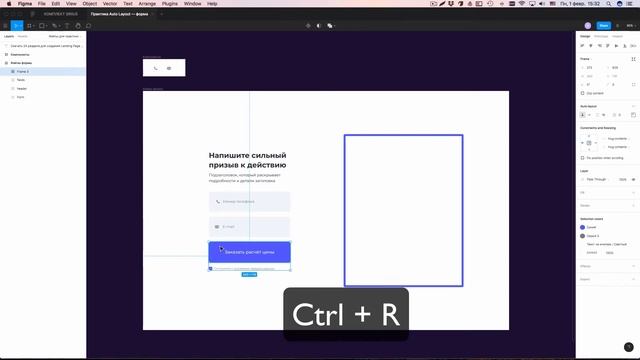640x360 pixels.
Task: Toggle Fix position when scrolling checkbox
Action: 582,158
